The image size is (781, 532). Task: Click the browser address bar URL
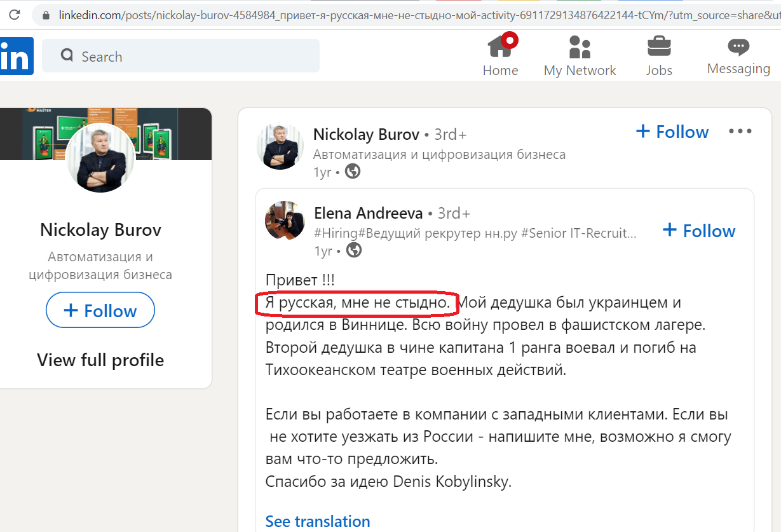(419, 15)
